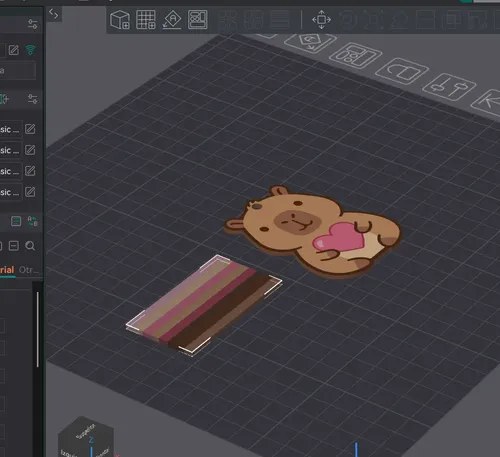Click the Add object cube icon
500x457 pixels.
click(120, 20)
